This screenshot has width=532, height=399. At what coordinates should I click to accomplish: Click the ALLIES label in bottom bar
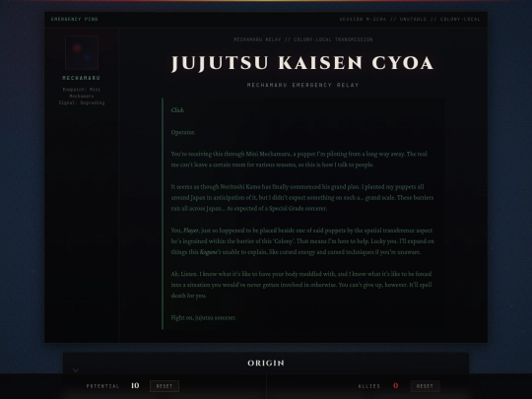369,386
